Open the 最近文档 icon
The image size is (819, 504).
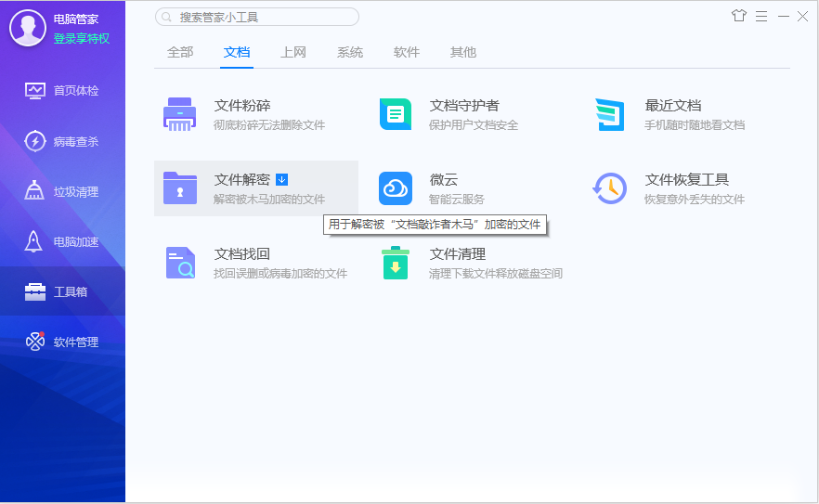609,114
